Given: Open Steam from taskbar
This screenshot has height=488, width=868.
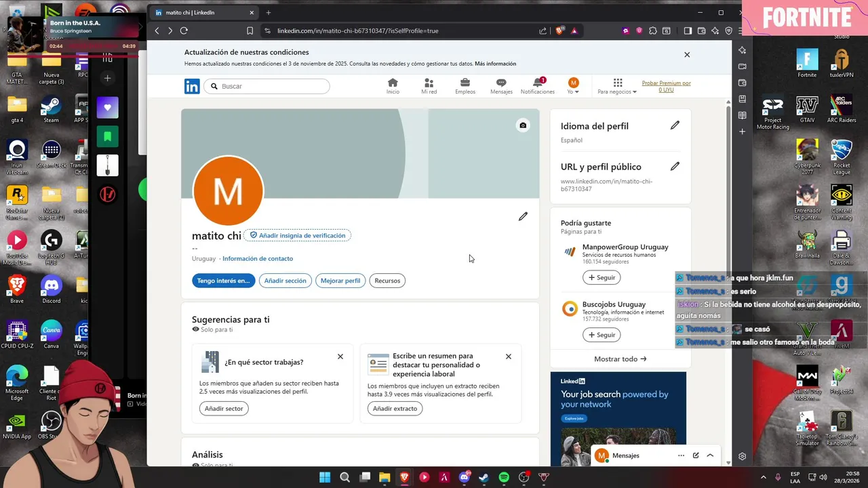Looking at the screenshot, I should coord(484,477).
